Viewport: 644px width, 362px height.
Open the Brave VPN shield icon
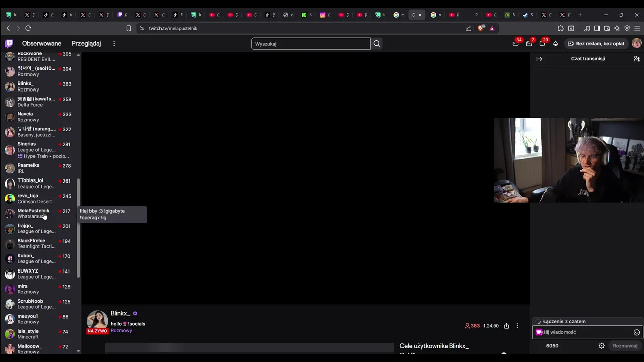(x=627, y=28)
